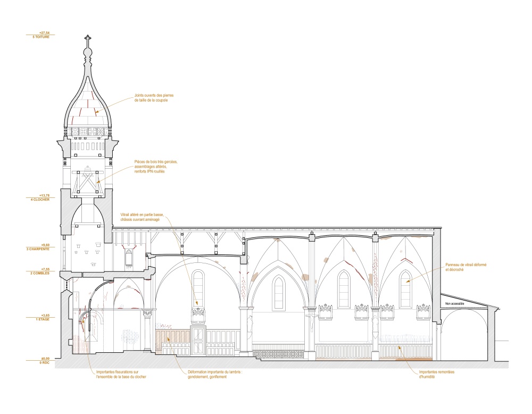Select the "±0,00" elevation value
This screenshot has height=414, width=532.
pos(45,359)
